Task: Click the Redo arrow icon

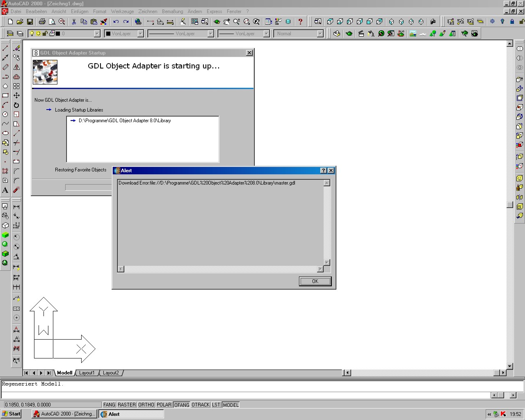Action: [x=126, y=22]
